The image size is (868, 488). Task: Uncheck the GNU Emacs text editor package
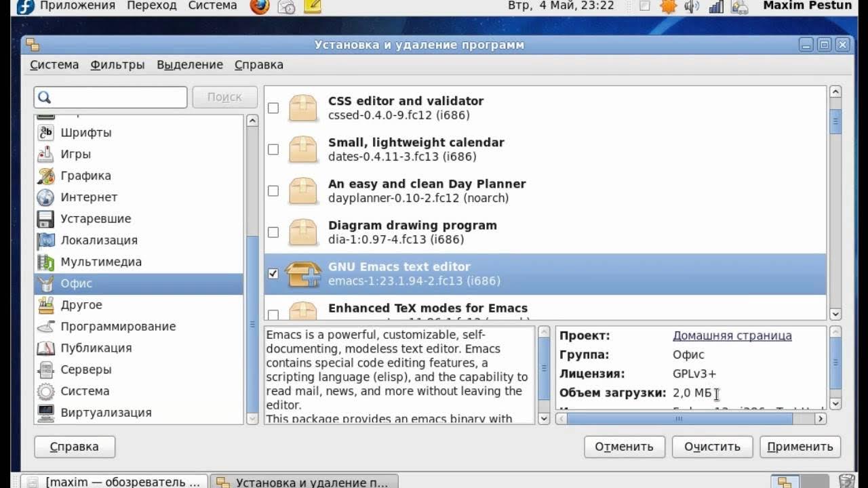273,273
